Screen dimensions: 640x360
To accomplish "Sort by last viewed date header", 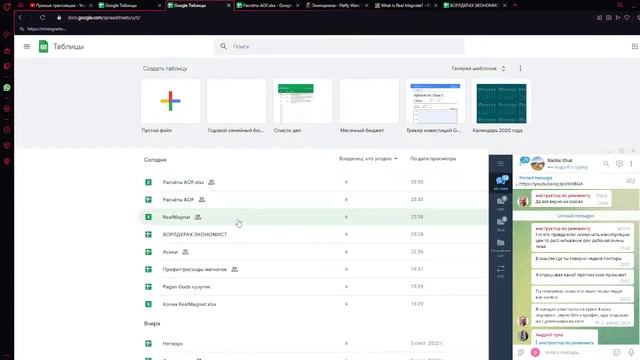I will tap(433, 159).
